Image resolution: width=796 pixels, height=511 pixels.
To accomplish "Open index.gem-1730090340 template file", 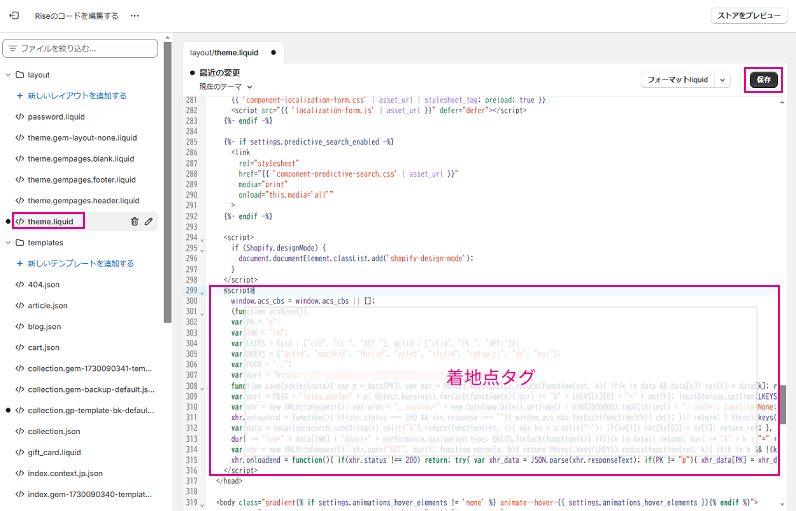I will pos(89,494).
